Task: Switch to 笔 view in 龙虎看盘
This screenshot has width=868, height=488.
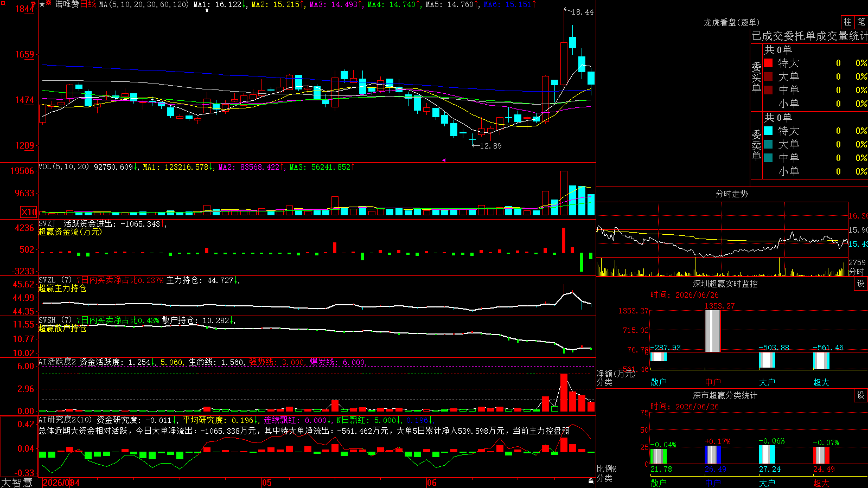Action: 861,22
